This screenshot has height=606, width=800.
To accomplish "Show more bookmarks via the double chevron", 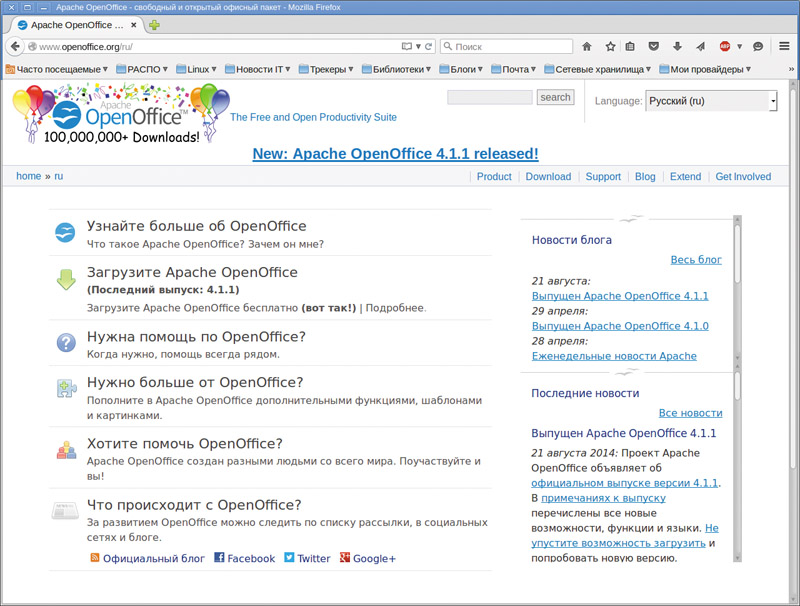I will coord(791,69).
